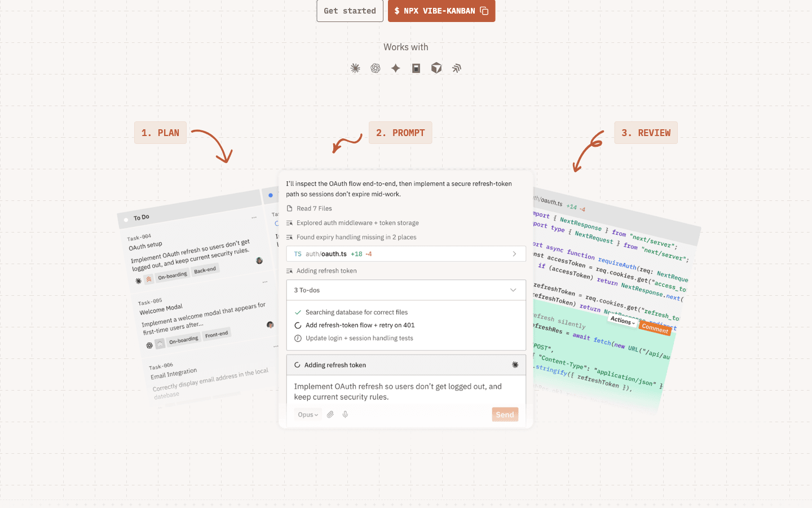The image size is (812, 508).
Task: Toggle the completed "Searching database for correct files" to-do
Action: (x=297, y=312)
